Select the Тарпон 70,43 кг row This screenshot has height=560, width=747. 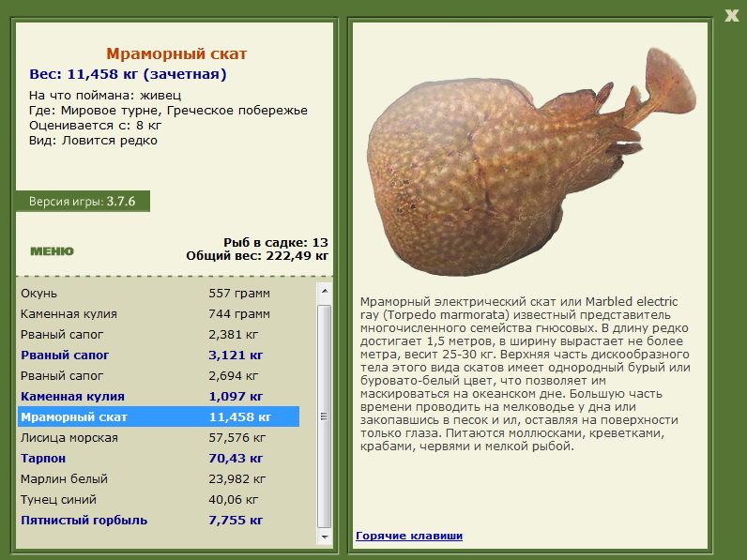tap(159, 458)
